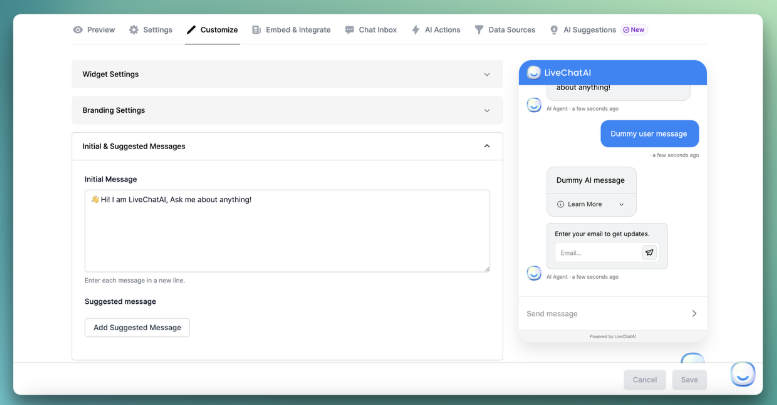
Task: Click the Dummy user message bubble
Action: click(650, 134)
